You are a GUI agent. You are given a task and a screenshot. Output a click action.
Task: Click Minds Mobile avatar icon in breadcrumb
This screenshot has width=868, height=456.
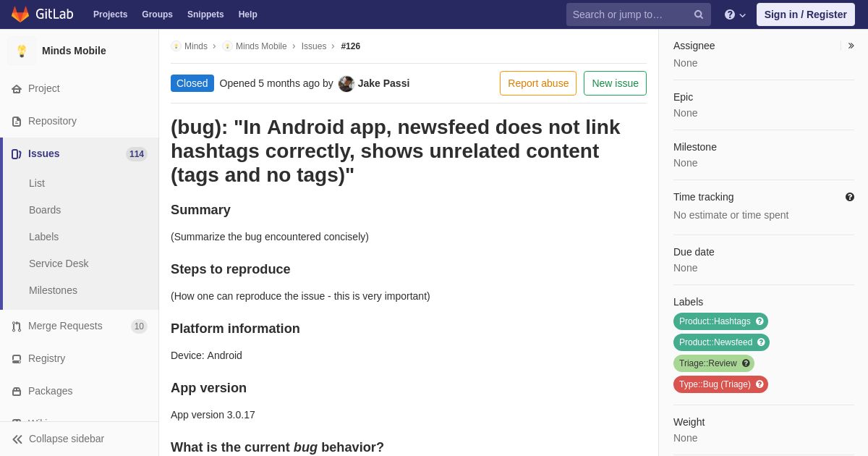click(x=227, y=46)
